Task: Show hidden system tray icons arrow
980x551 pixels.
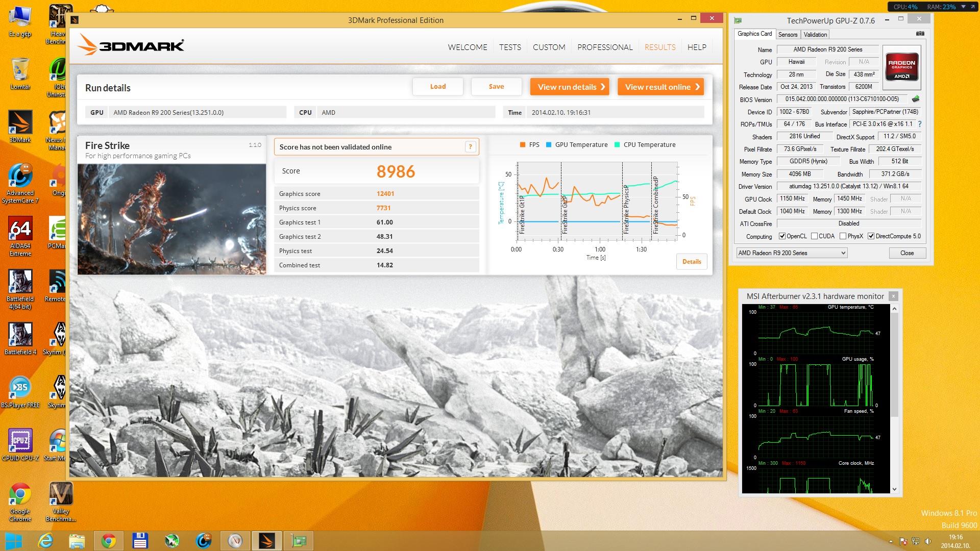Action: coord(891,541)
